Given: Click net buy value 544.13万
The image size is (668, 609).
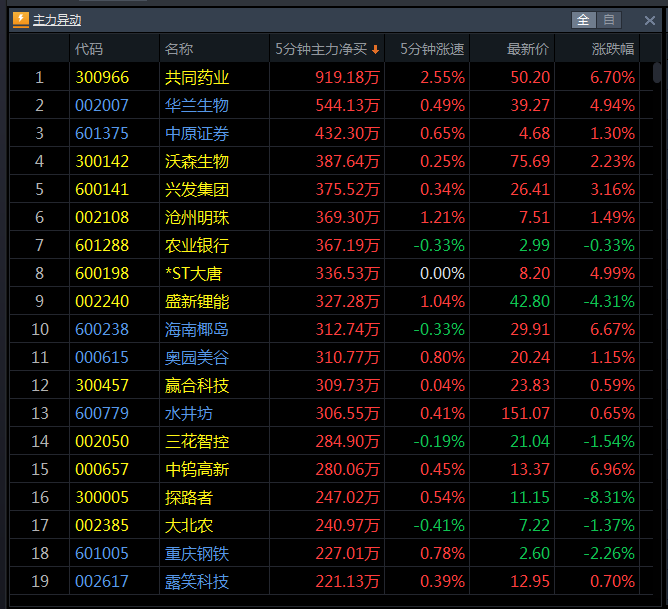Looking at the screenshot, I should pyautogui.click(x=347, y=105).
